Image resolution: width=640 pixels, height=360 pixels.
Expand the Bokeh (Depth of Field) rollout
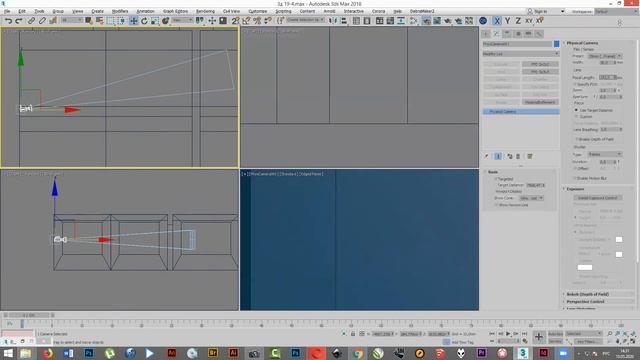(x=588, y=294)
